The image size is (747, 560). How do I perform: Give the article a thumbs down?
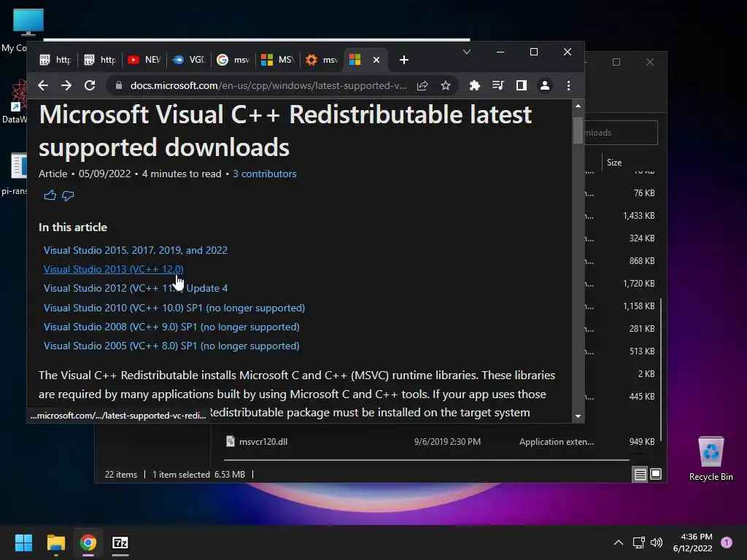point(68,195)
